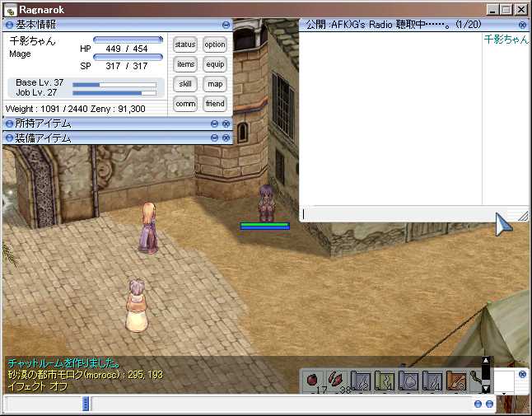The height and width of the screenshot is (416, 532).
Task: Open the comm window
Action: (185, 104)
